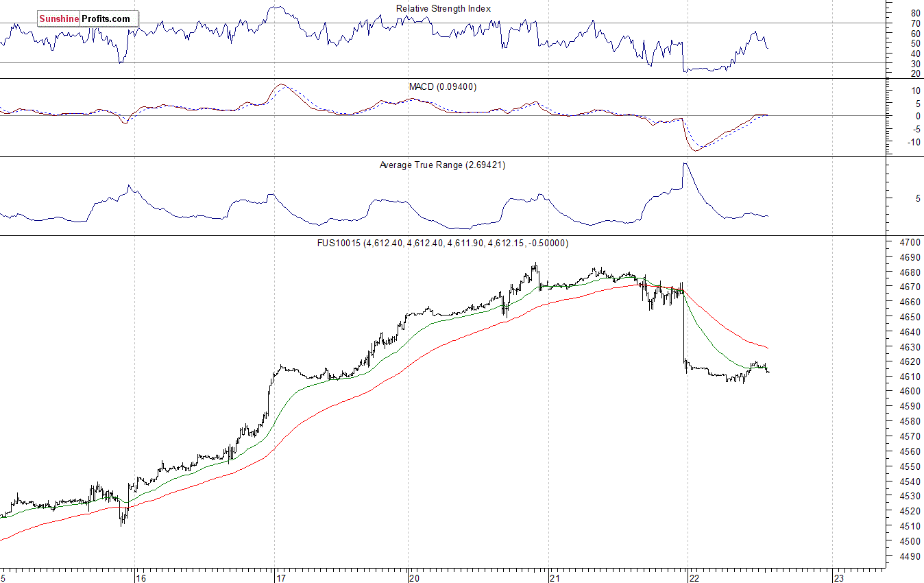The height and width of the screenshot is (583, 924).
Task: Click the 4620 price axis label
Action: coord(911,362)
